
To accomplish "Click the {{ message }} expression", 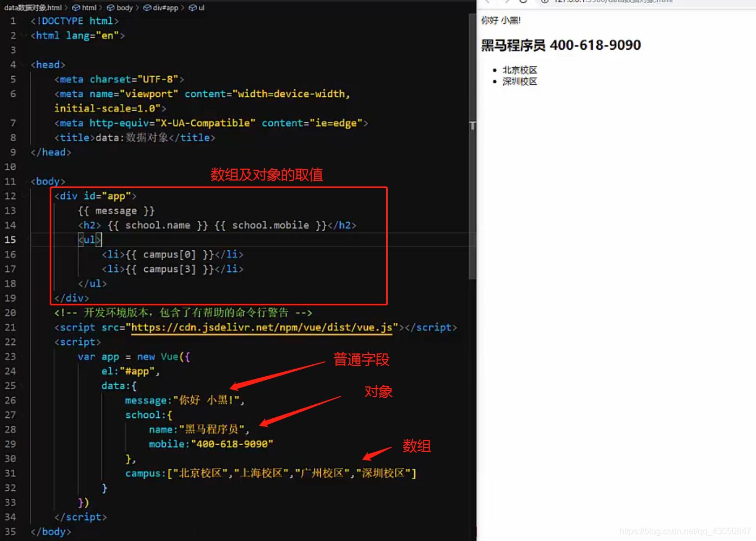I will point(116,211).
